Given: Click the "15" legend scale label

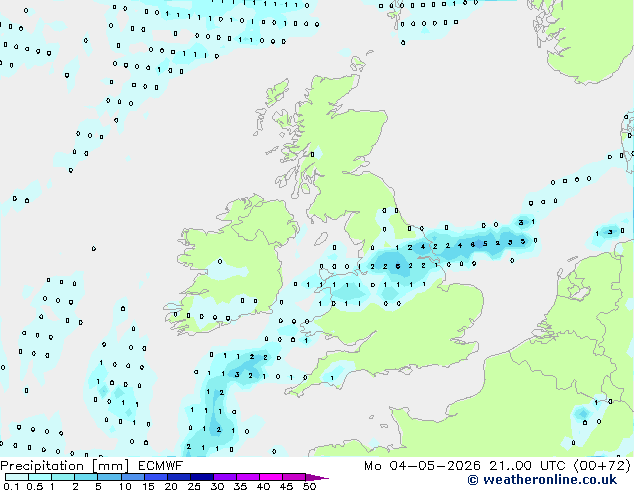Looking at the screenshot, I should click(148, 486).
